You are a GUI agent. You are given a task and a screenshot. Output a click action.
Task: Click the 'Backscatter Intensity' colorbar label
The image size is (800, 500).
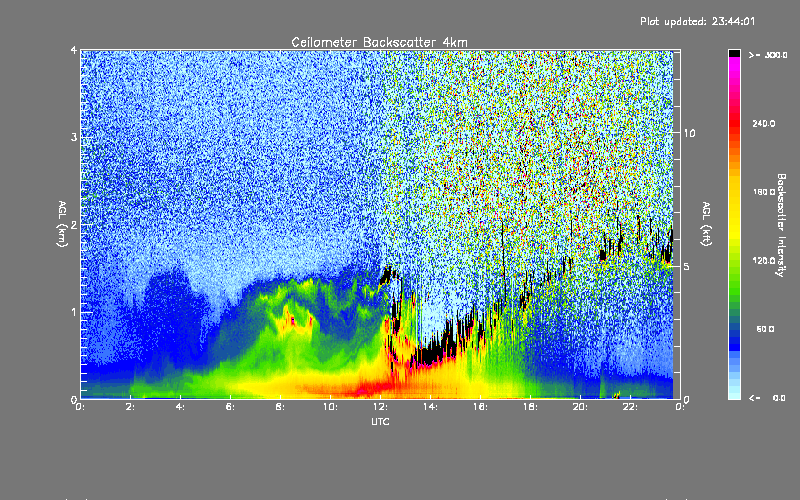coord(781,225)
